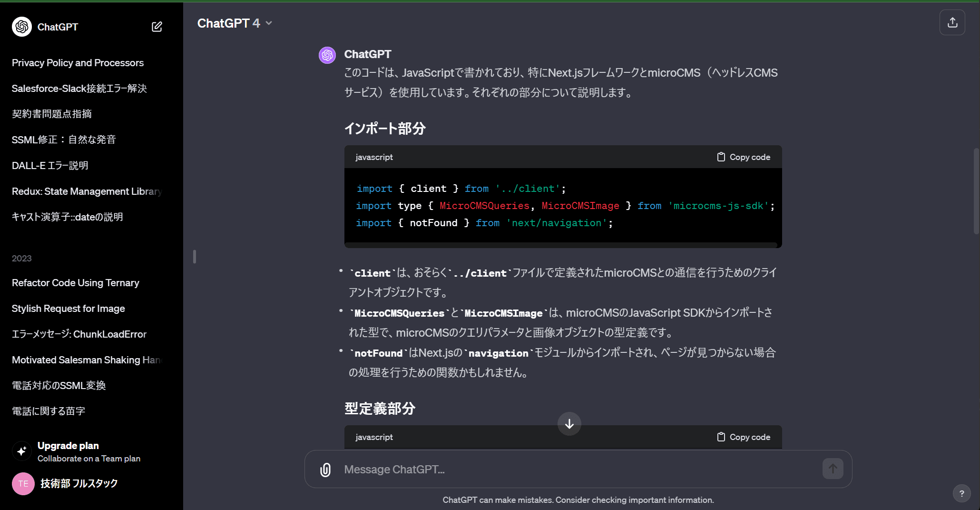Screen dimensions: 980x510
Task: Select the DALL-E エラー説明 conversation
Action: (x=50, y=166)
